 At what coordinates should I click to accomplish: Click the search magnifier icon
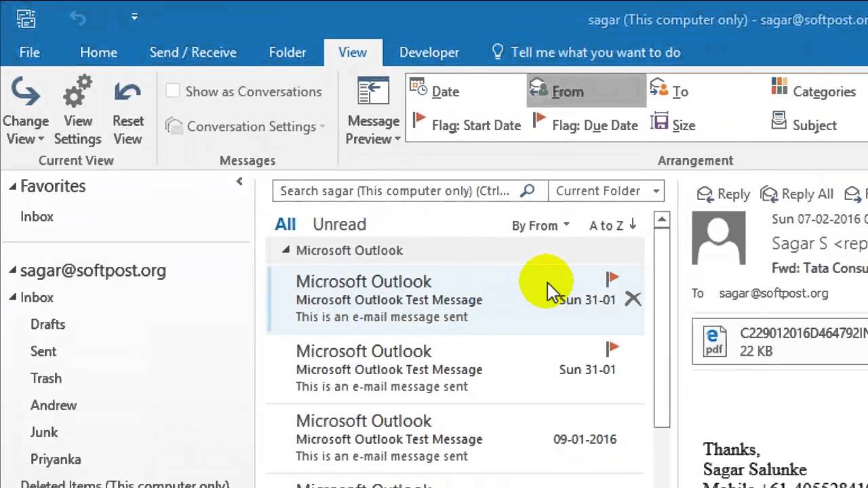coord(527,191)
